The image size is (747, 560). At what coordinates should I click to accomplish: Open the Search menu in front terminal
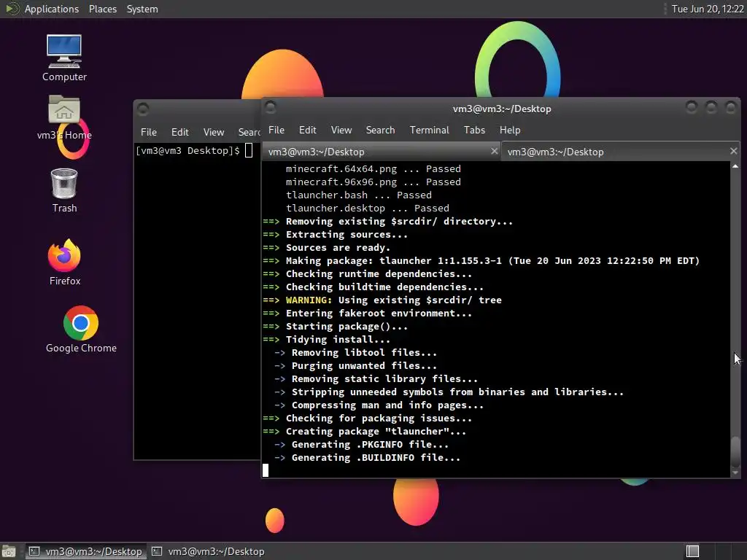380,130
